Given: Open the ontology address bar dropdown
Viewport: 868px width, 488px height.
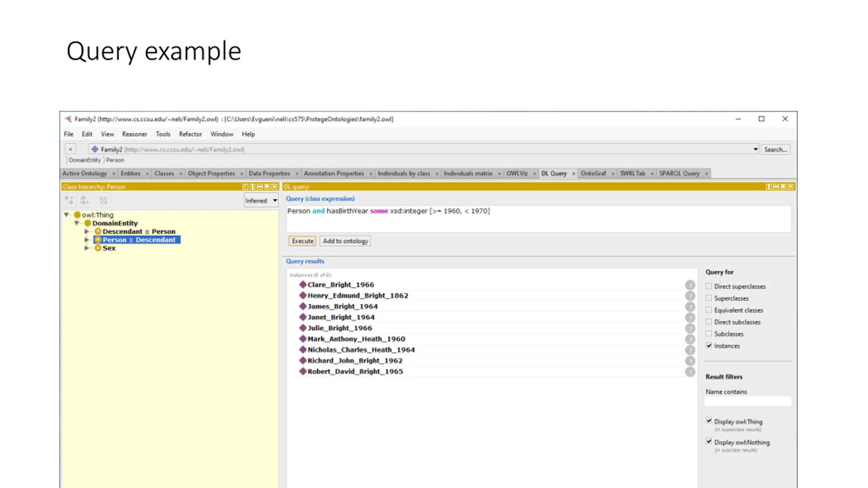Looking at the screenshot, I should pos(755,149).
